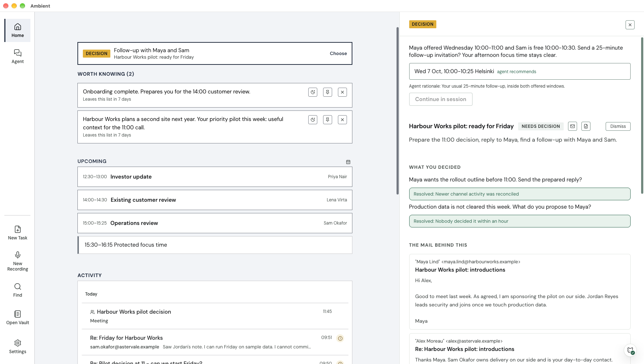Open the Existing customer review event

point(215,200)
